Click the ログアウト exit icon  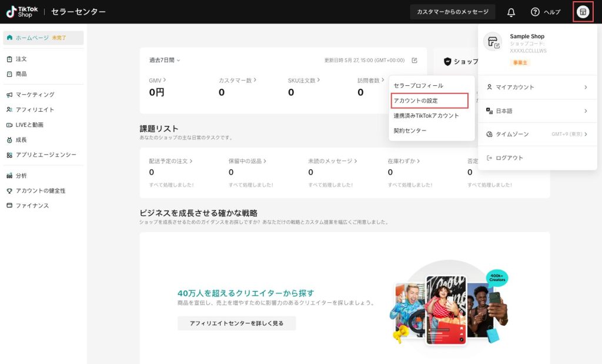tap(489, 158)
